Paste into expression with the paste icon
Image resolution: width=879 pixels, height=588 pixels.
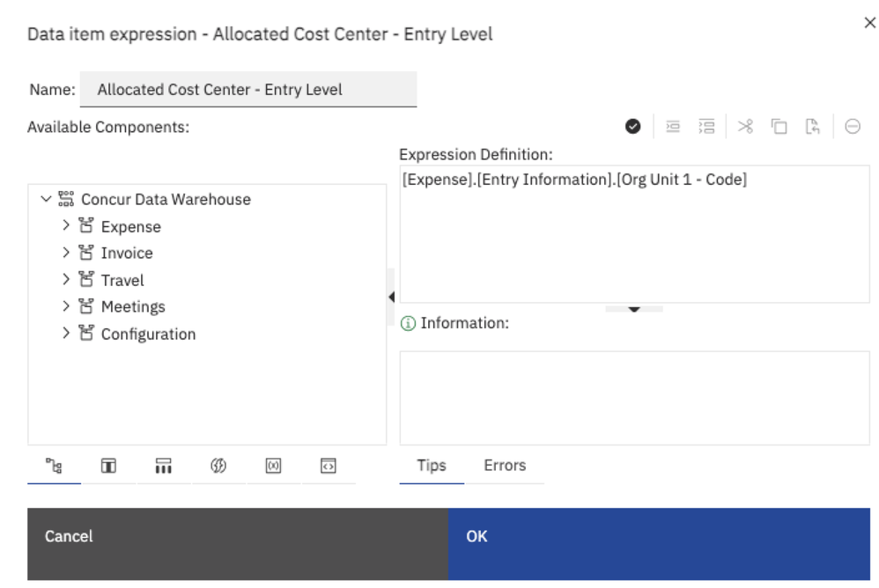point(812,127)
